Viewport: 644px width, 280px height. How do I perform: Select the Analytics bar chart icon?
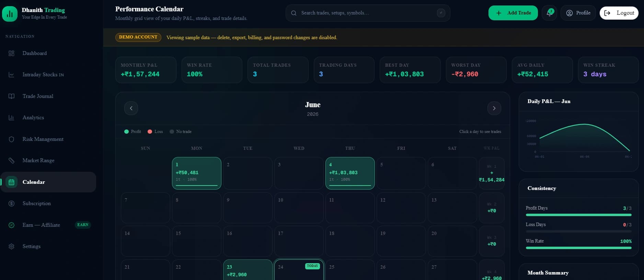(x=11, y=117)
